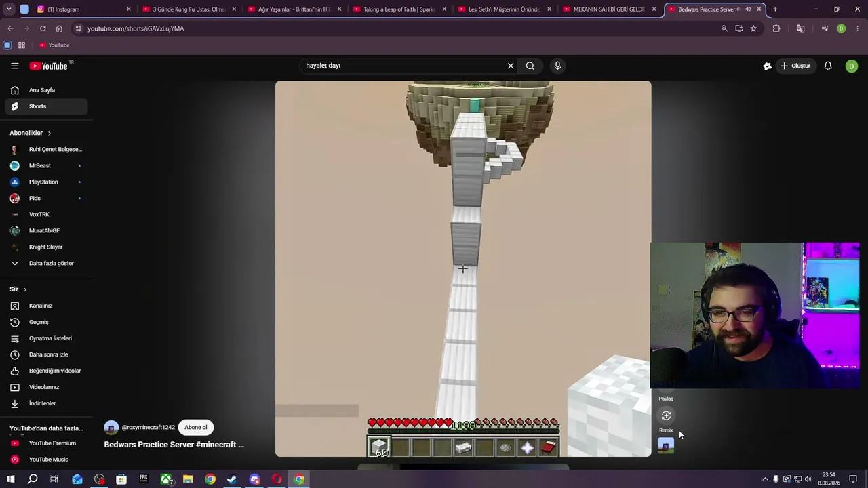Open the PlayStation subscription channel
Image resolution: width=868 pixels, height=488 pixels.
[x=47, y=182]
